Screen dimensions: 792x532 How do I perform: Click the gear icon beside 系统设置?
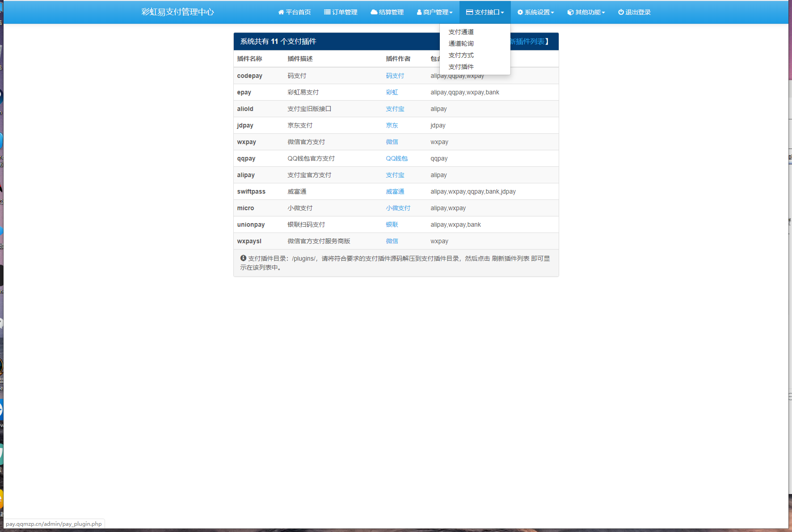[520, 13]
